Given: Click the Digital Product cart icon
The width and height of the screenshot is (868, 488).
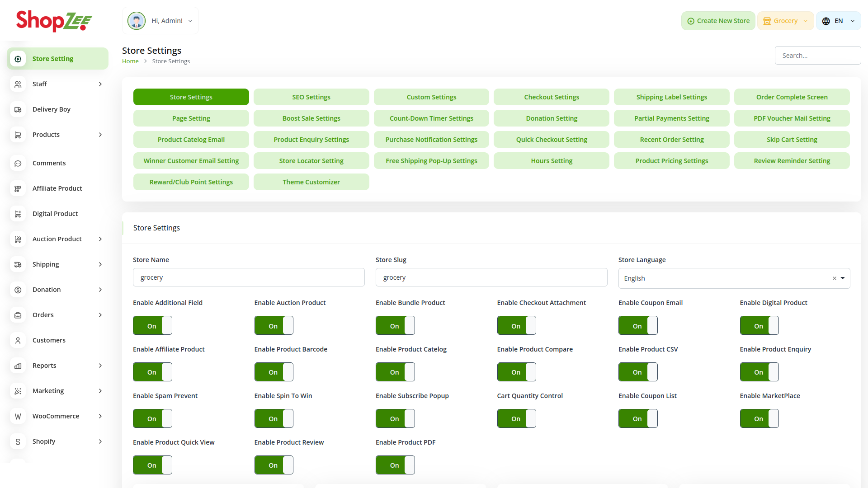Looking at the screenshot, I should tap(18, 214).
